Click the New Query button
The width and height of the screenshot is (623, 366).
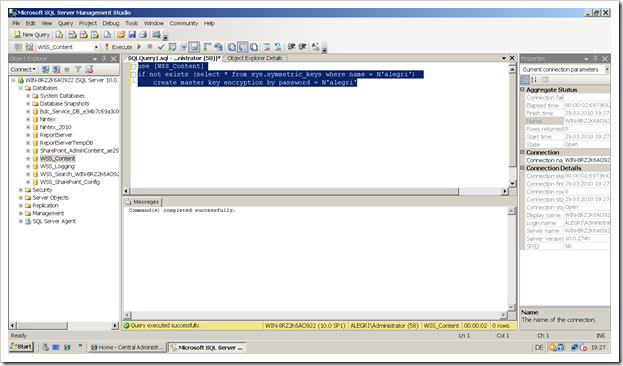click(31, 35)
